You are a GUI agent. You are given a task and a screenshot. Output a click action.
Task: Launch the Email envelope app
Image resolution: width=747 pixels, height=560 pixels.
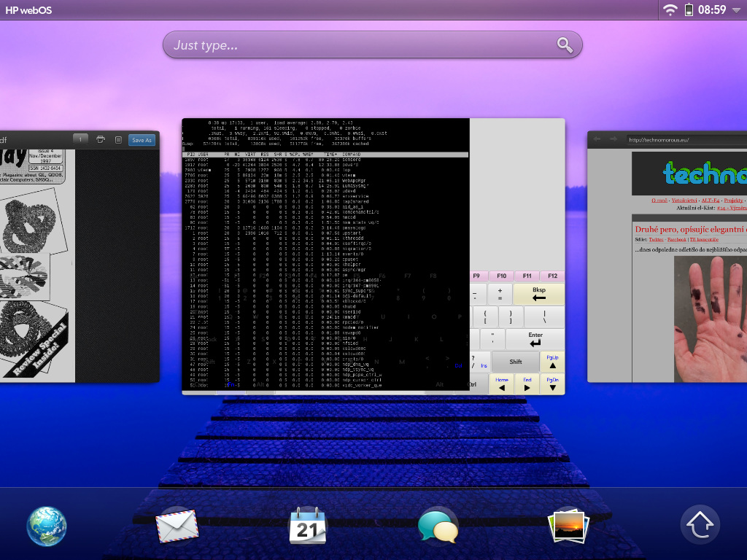coord(177,526)
